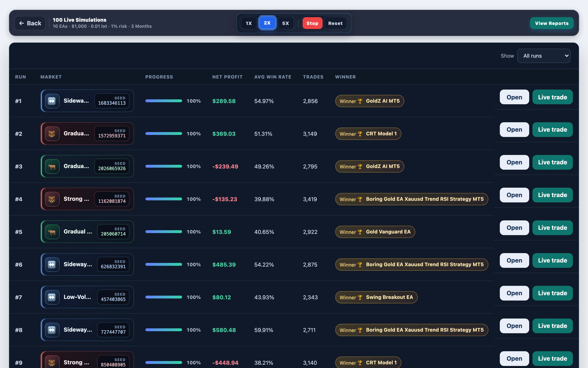The height and width of the screenshot is (368, 588).
Task: Click the bear icon in run #4
Action: [x=52, y=199]
